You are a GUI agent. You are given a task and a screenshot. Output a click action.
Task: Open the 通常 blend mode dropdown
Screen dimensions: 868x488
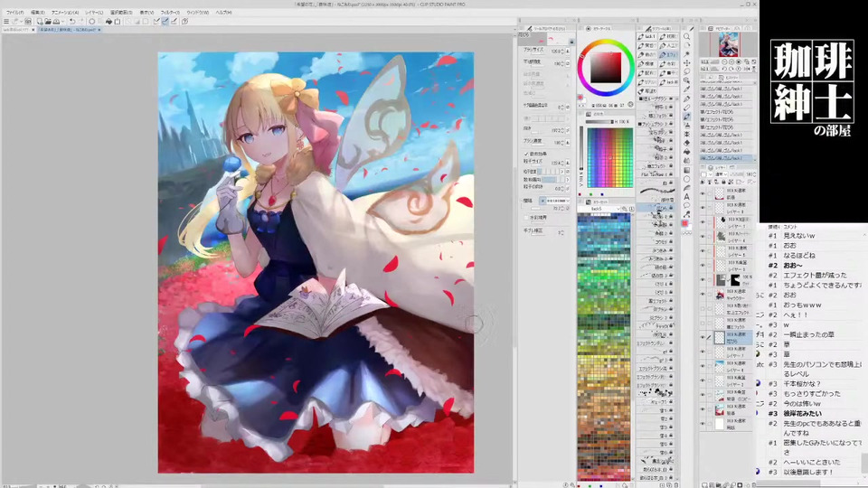coord(722,174)
